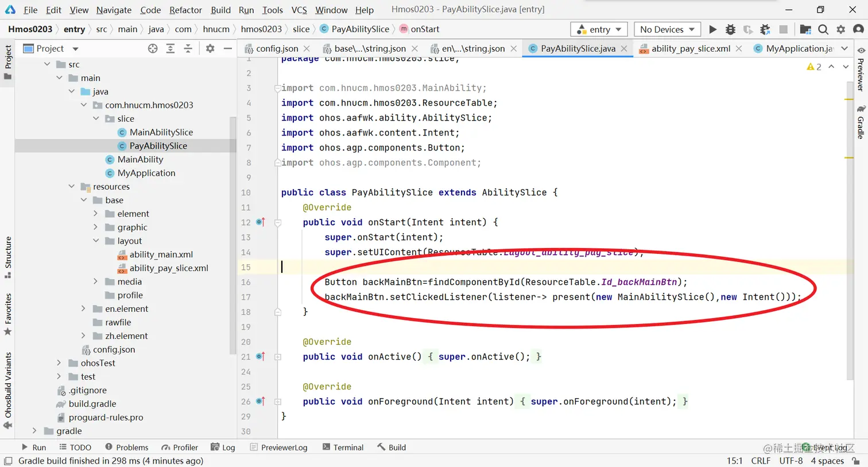Open the VCS menu
This screenshot has height=467, width=868.
[299, 10]
